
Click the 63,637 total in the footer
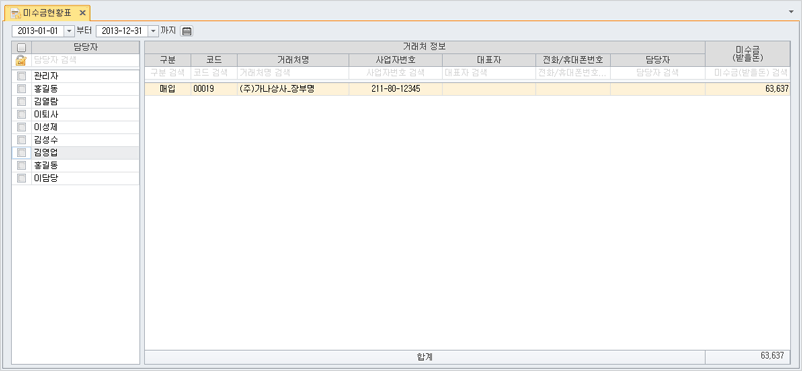pyautogui.click(x=772, y=355)
